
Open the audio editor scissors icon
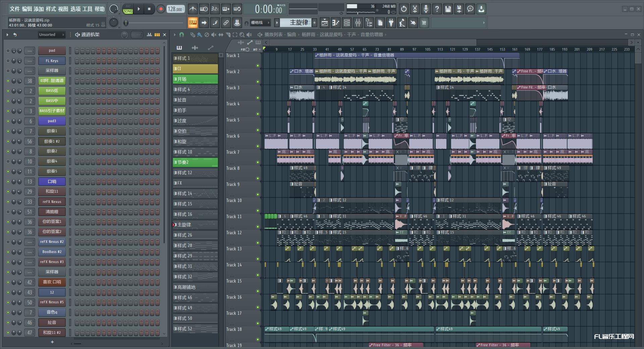pyautogui.click(x=415, y=9)
